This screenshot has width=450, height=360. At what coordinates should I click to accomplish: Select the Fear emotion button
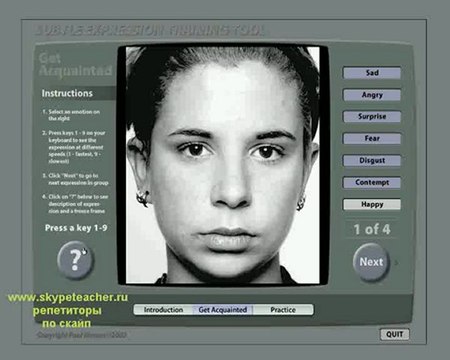click(372, 138)
